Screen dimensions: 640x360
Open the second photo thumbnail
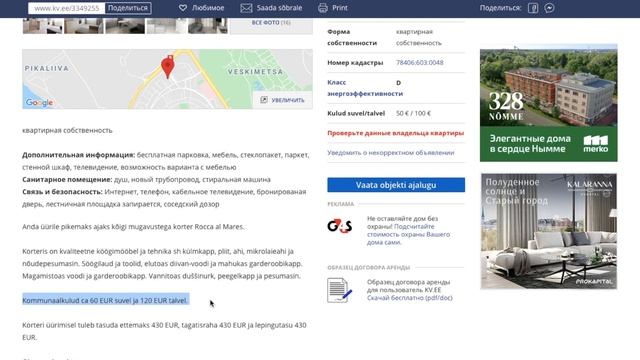(84, 25)
